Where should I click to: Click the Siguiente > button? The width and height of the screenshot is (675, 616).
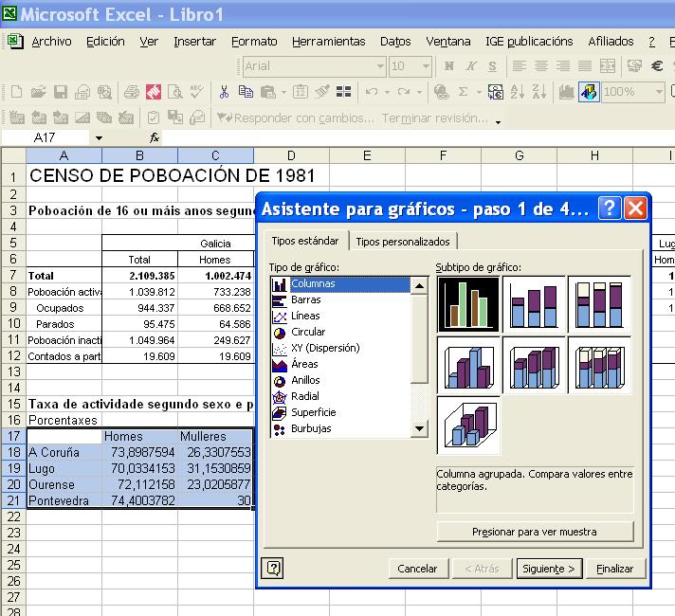549,569
